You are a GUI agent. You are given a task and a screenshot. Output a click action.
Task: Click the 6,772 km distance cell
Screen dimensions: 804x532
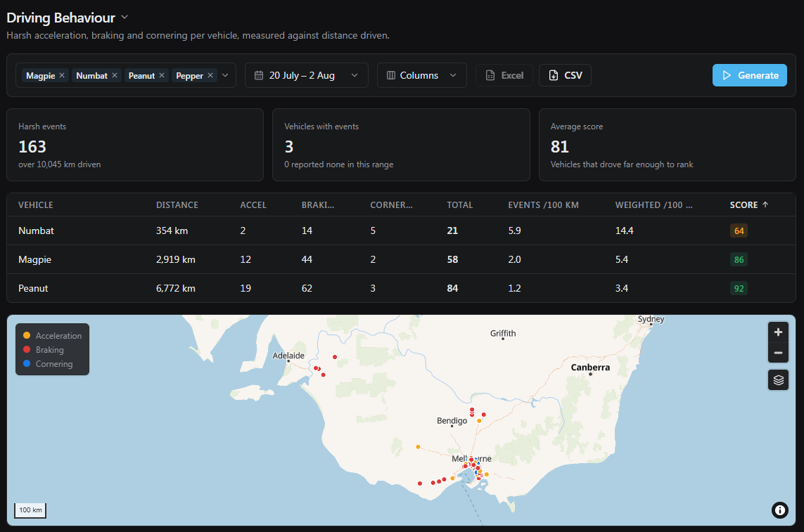[175, 288]
